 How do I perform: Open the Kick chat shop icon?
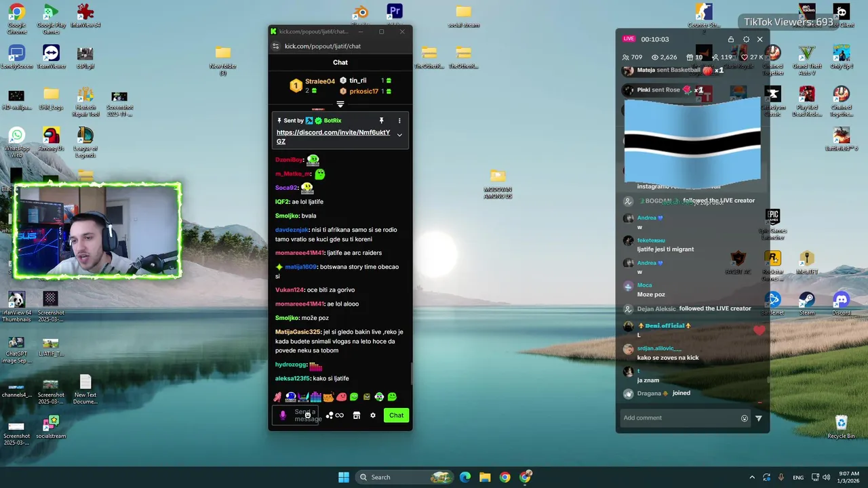pyautogui.click(x=357, y=415)
